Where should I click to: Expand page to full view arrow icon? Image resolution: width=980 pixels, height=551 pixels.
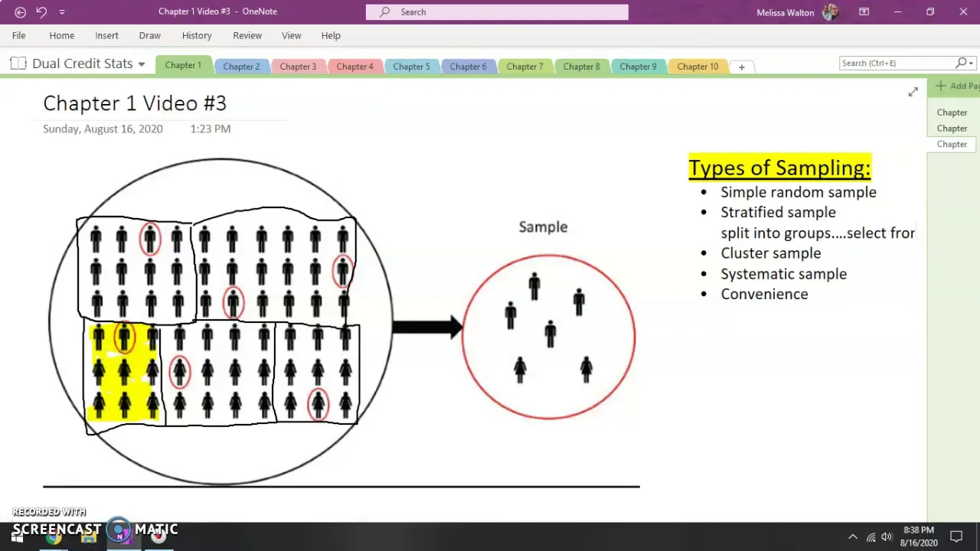pyautogui.click(x=913, y=92)
